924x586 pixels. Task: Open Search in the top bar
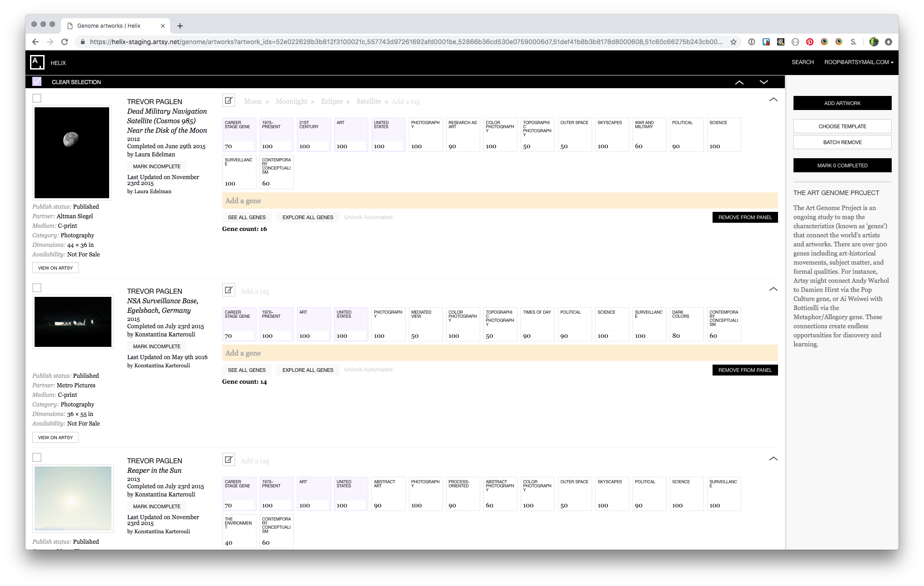pyautogui.click(x=803, y=62)
